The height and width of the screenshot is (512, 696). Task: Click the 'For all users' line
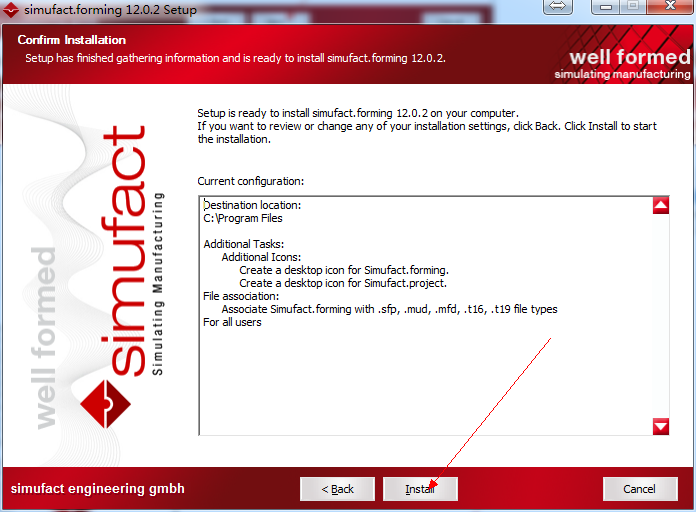[232, 322]
